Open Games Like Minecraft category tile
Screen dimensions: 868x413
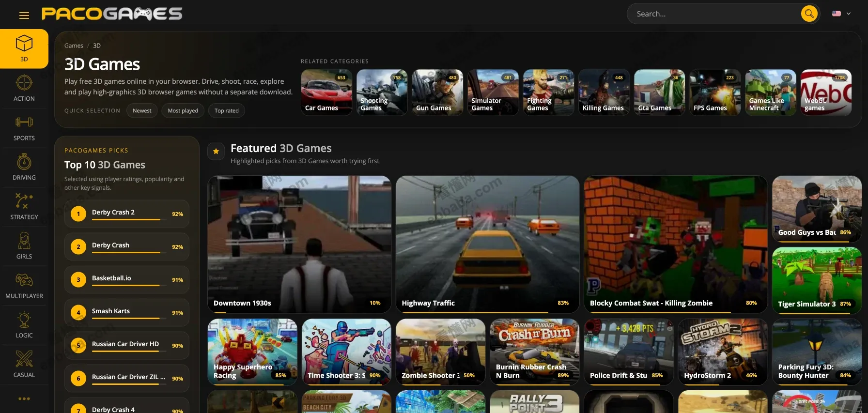point(771,92)
